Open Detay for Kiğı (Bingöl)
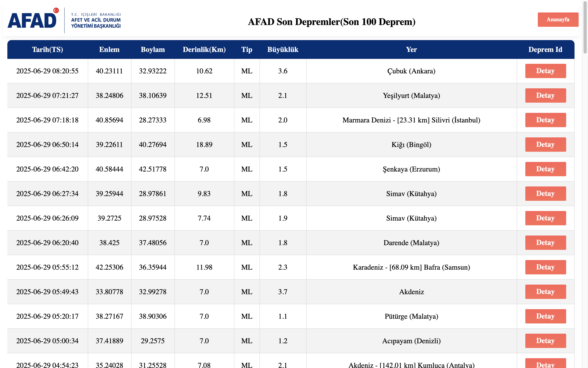Image resolution: width=588 pixels, height=368 pixels. 546,145
